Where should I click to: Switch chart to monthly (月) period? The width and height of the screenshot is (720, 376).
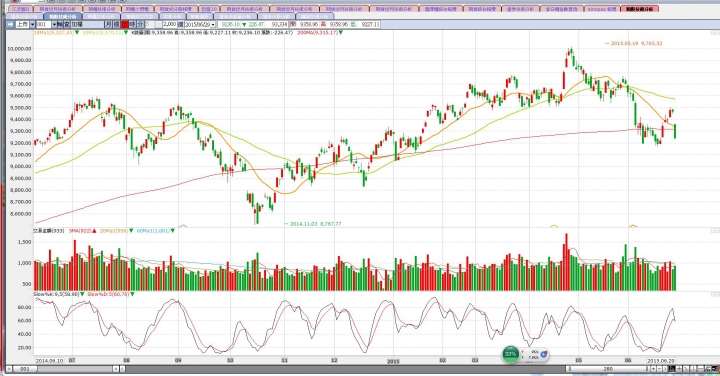point(108,24)
